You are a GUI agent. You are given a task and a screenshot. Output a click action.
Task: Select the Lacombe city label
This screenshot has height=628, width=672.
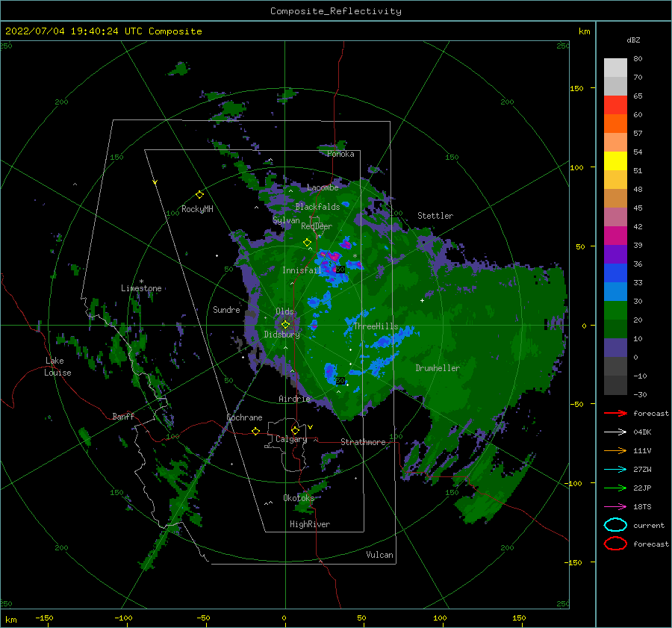pyautogui.click(x=323, y=187)
